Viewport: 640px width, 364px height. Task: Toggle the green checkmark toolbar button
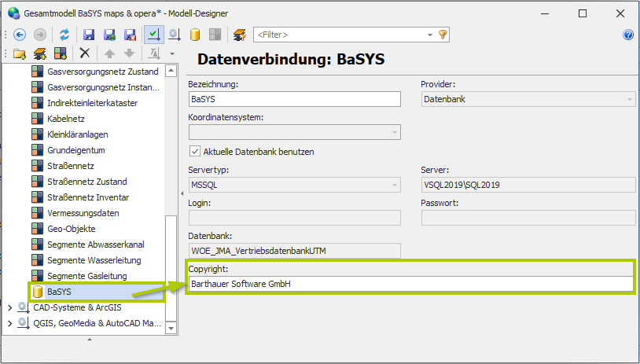[x=154, y=35]
